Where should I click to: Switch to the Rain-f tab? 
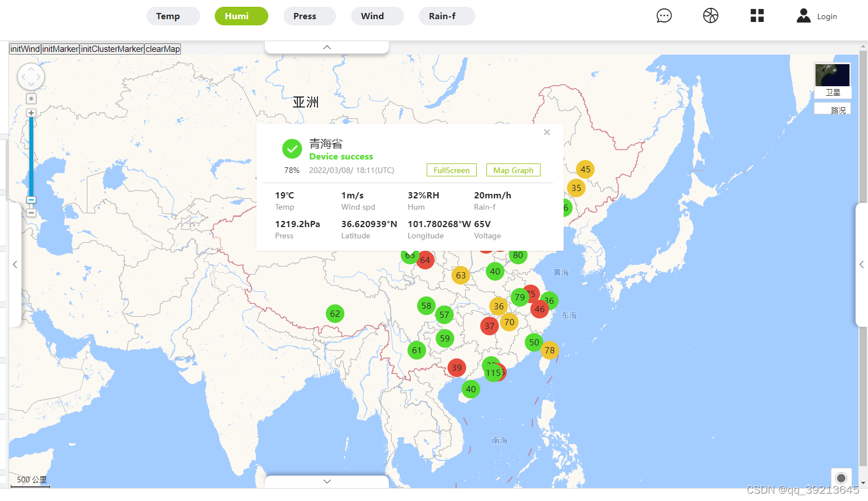tap(446, 16)
